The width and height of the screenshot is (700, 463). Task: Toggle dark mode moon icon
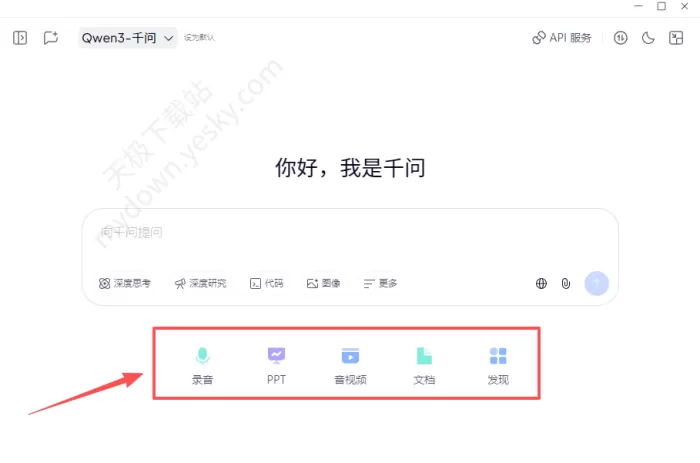648,38
